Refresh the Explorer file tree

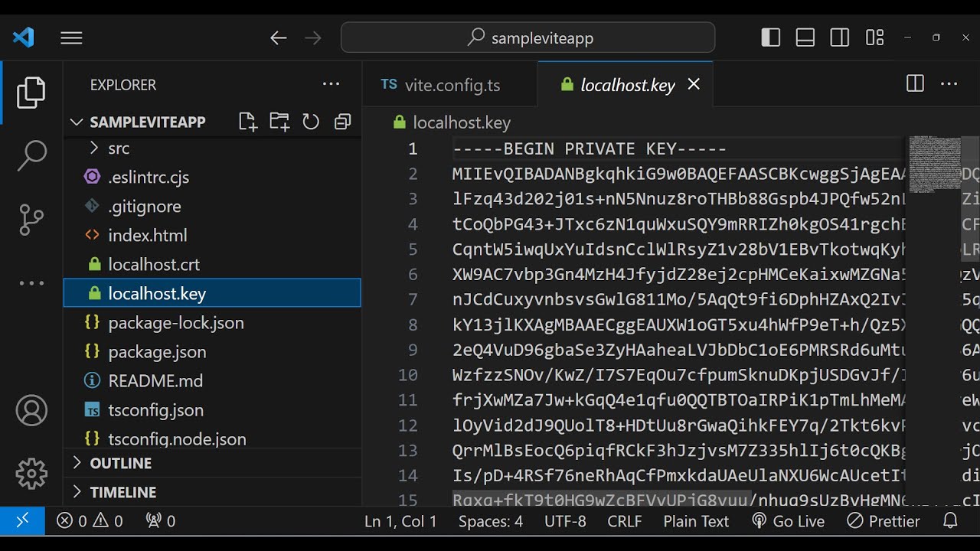click(x=311, y=122)
